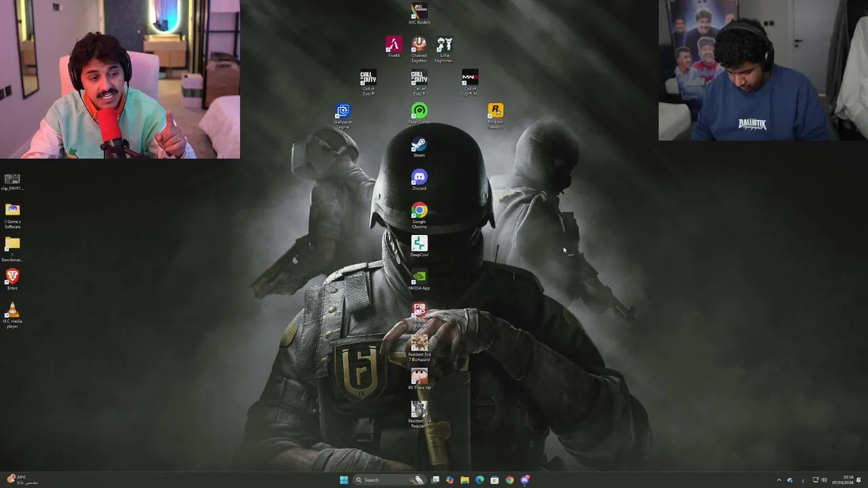The height and width of the screenshot is (488, 868).
Task: Open Copilot from the taskbar
Action: (450, 480)
